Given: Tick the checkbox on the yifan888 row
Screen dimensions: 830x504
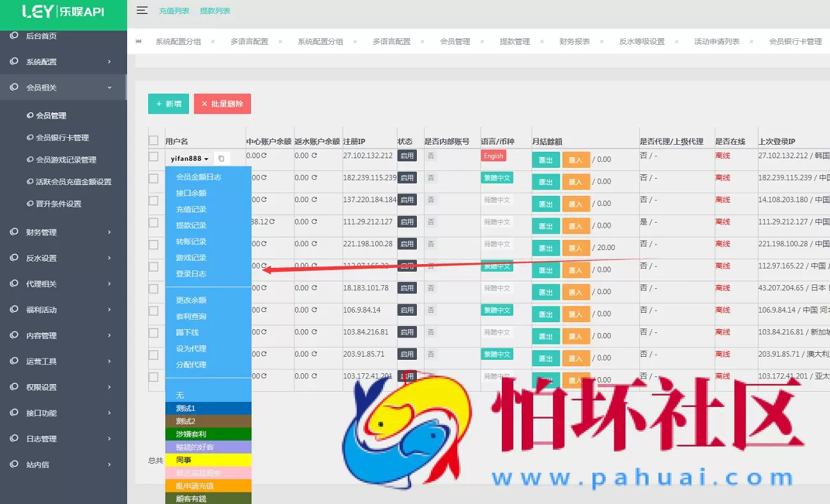Looking at the screenshot, I should tap(154, 158).
